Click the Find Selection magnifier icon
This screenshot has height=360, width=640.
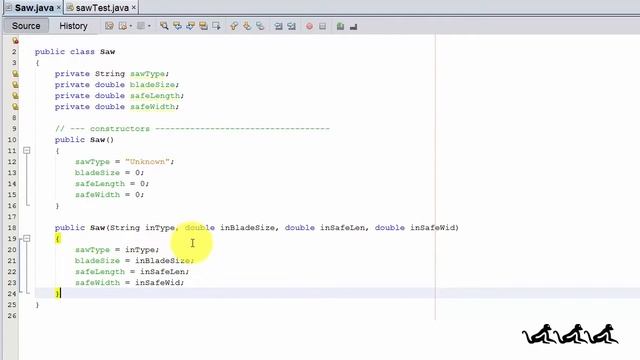coord(164,26)
